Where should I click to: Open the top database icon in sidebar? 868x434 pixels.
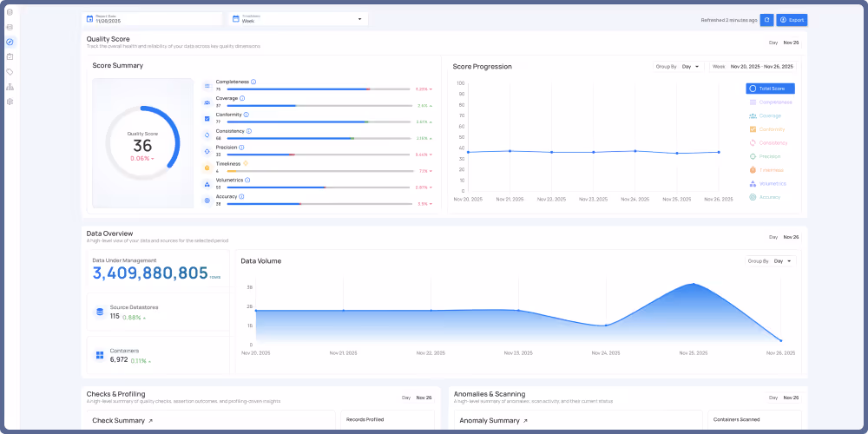(x=10, y=11)
